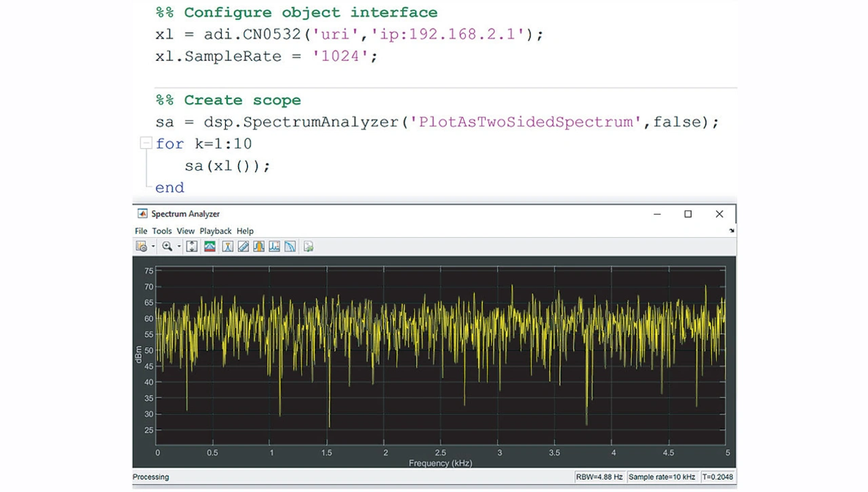
Task: Toggle the Distortion Measurements icon
Action: click(274, 247)
